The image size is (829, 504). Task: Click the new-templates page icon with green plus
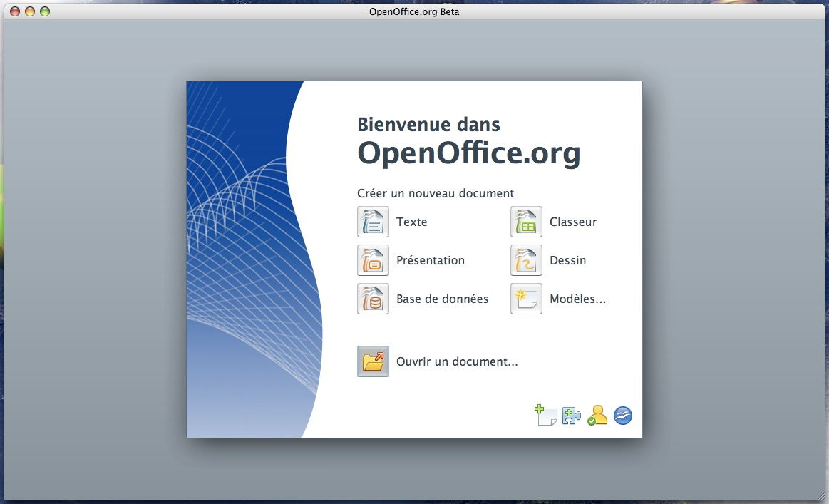point(545,415)
